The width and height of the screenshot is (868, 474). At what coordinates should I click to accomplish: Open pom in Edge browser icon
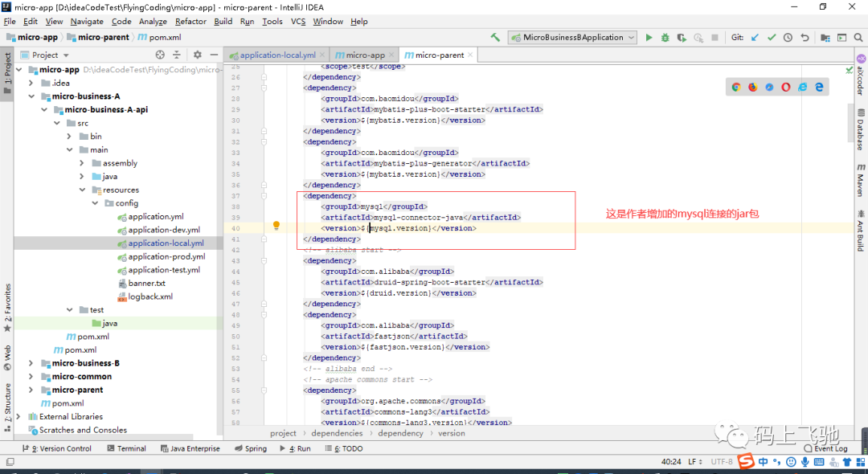point(819,87)
